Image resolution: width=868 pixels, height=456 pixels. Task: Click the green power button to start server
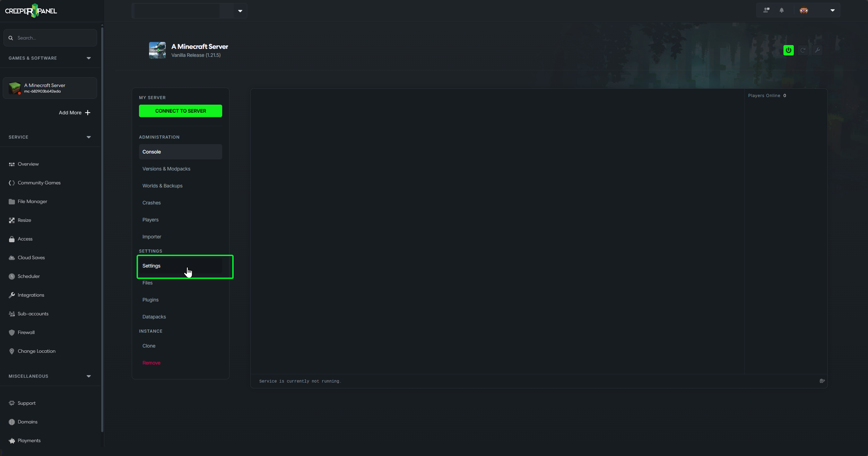coord(788,50)
